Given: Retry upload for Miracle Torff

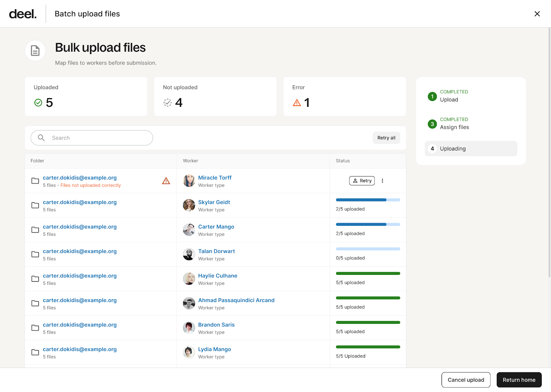Looking at the screenshot, I should [x=362, y=181].
